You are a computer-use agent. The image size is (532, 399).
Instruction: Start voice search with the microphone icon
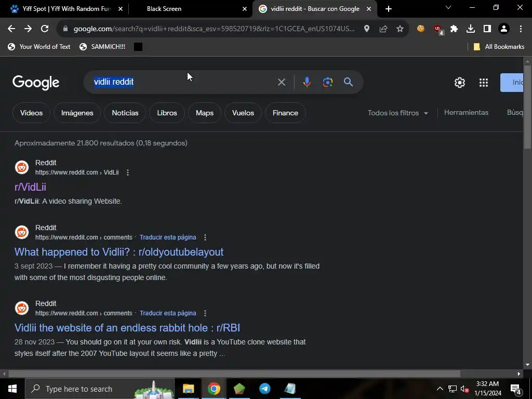point(307,82)
